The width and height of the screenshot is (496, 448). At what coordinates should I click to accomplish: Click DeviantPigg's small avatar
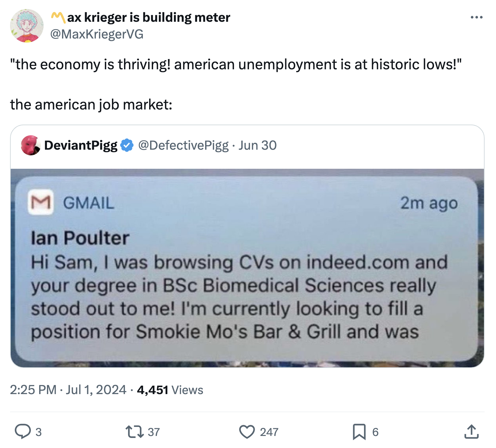click(30, 145)
